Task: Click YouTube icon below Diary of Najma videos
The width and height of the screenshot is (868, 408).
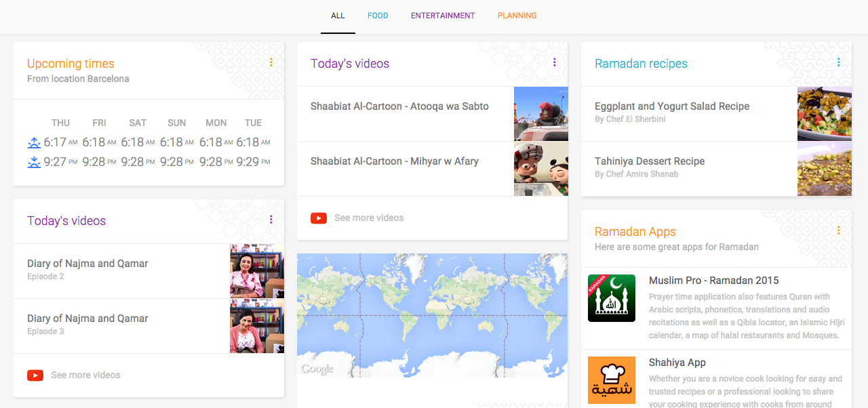Action: (35, 375)
